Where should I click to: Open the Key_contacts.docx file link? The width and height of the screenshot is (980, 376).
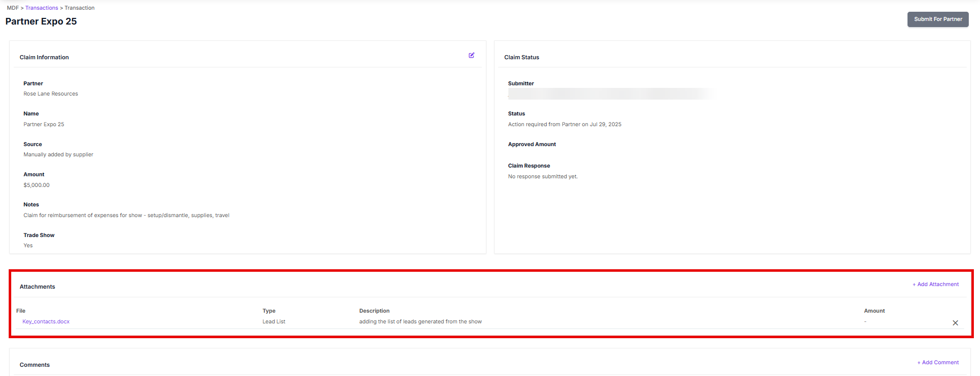(x=46, y=321)
